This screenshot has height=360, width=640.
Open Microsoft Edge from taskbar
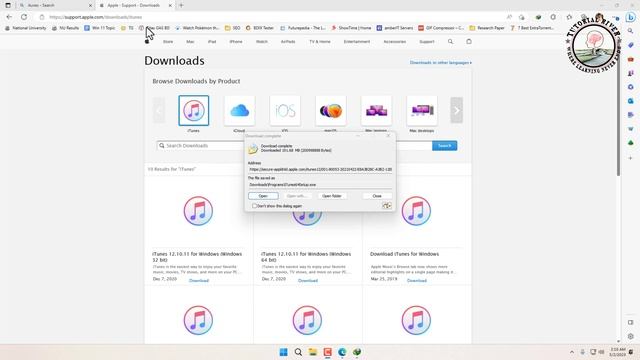(x=342, y=352)
